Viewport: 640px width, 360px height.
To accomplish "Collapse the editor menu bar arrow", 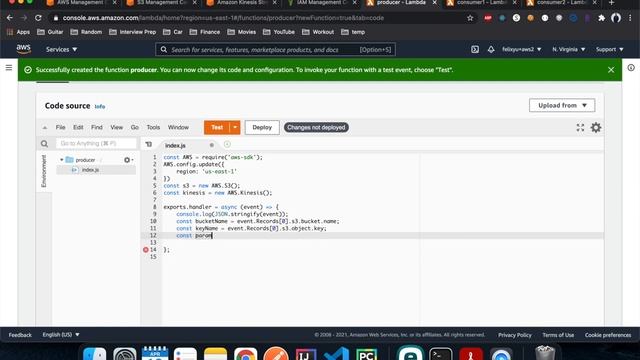I will point(44,127).
